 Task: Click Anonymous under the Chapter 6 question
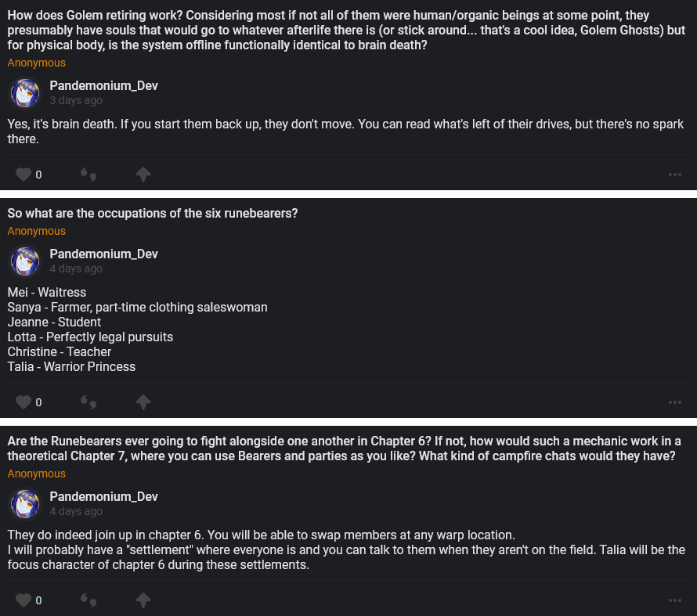click(37, 474)
